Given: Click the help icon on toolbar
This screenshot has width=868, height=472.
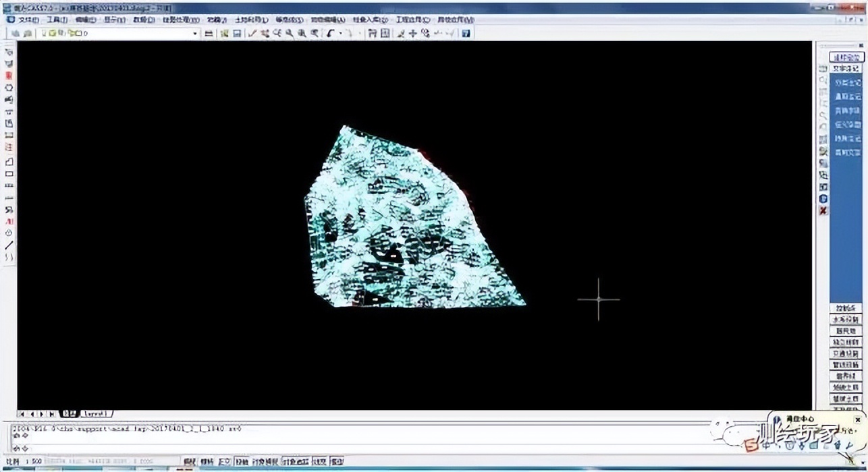Looking at the screenshot, I should pyautogui.click(x=466, y=33).
